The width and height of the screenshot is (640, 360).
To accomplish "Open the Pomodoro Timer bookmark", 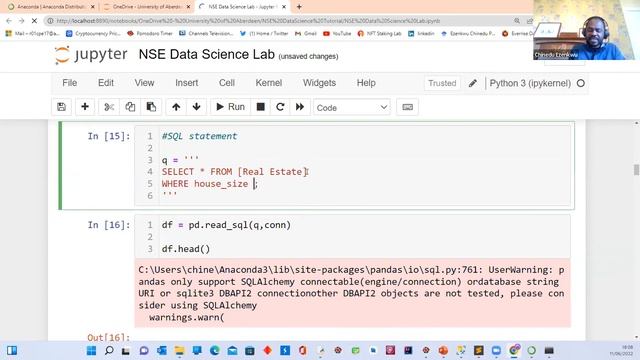I will [x=151, y=33].
